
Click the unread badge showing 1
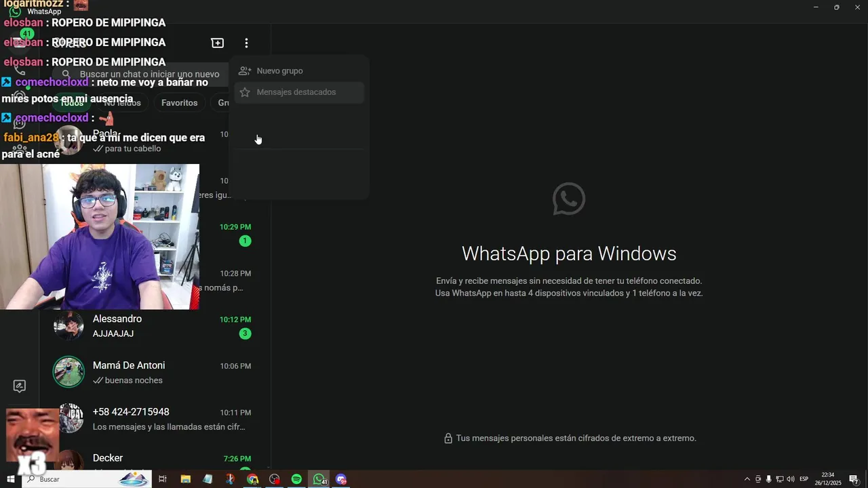[x=245, y=241]
